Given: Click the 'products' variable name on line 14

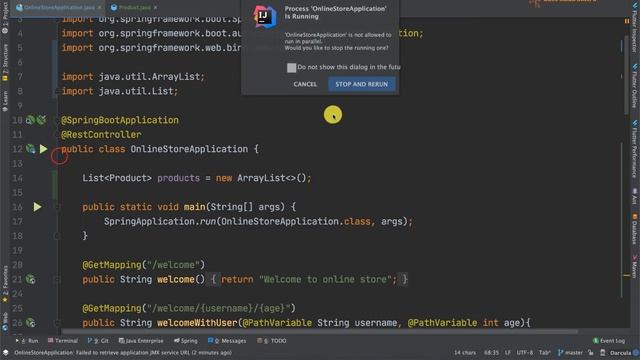Looking at the screenshot, I should pos(178,178).
